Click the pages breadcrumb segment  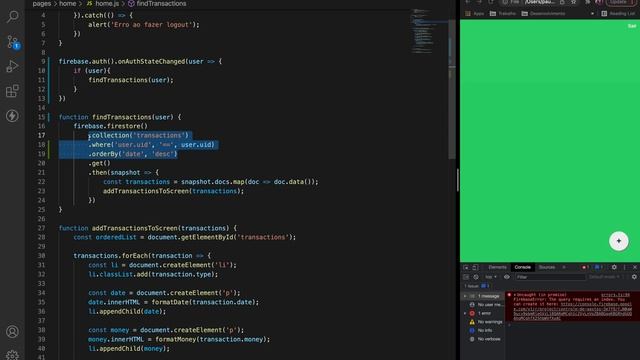42,4
